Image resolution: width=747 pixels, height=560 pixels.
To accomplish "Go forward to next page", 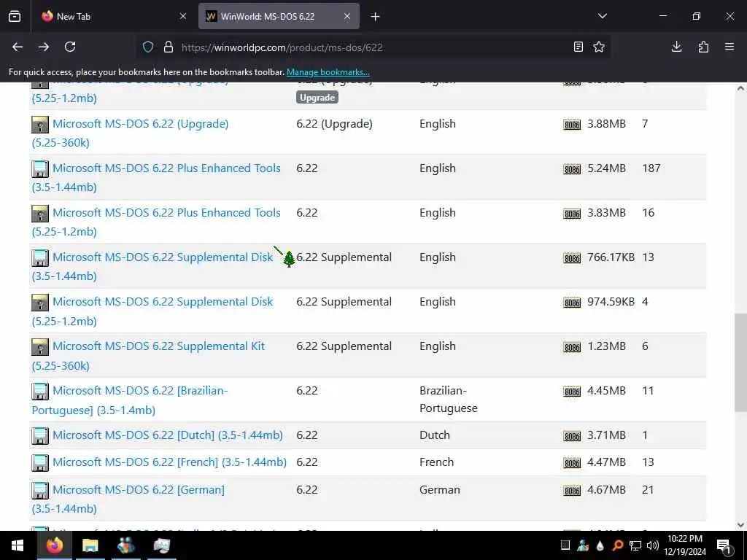I will [44, 47].
